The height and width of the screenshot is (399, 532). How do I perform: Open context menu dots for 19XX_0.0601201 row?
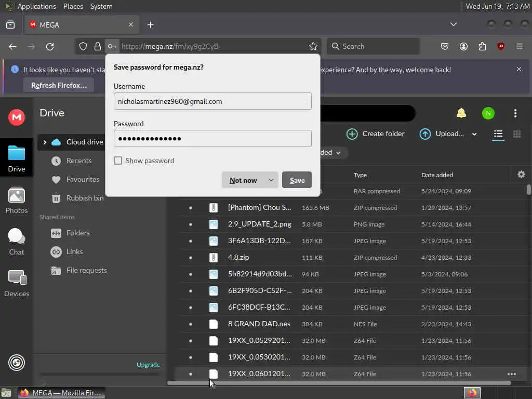[x=512, y=374]
